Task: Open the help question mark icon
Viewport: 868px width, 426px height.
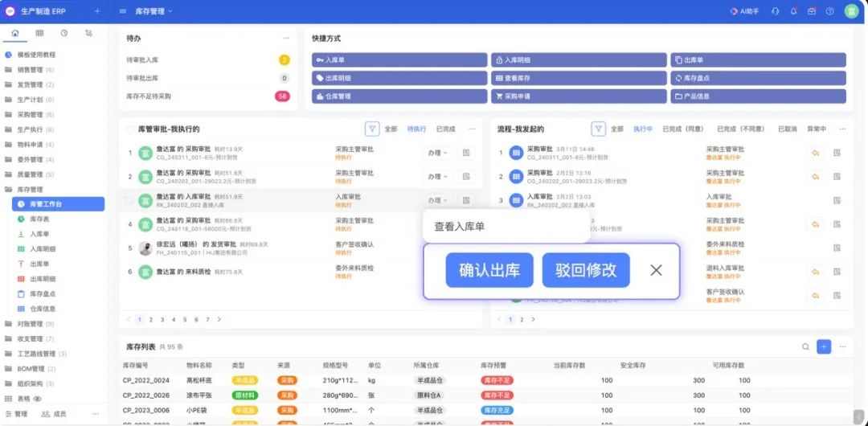Action: [x=829, y=11]
